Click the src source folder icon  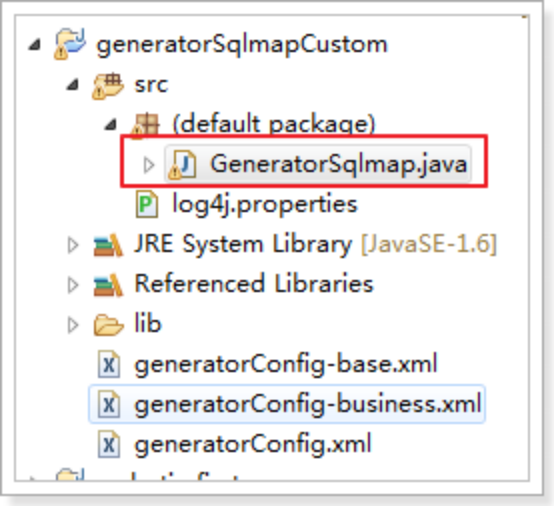point(108,85)
